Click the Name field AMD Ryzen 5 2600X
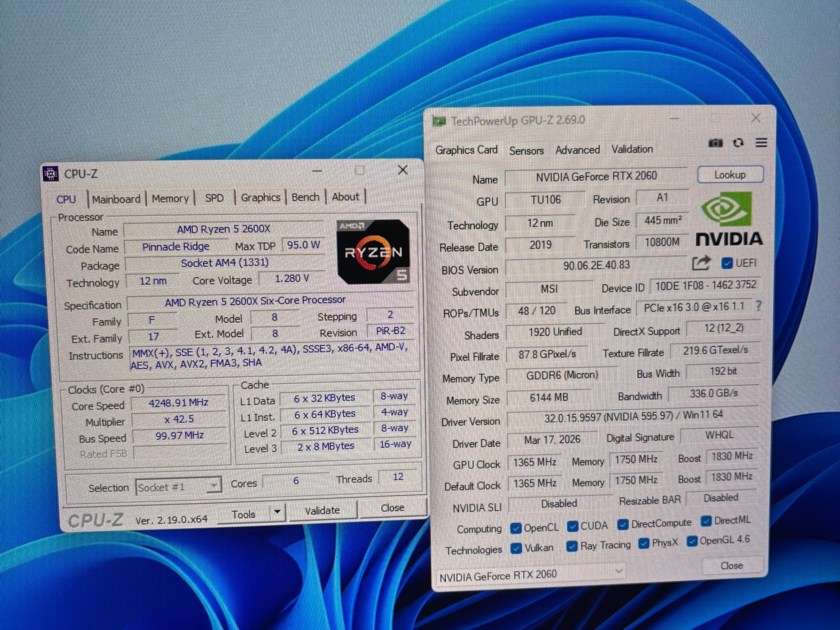Image resolution: width=840 pixels, height=630 pixels. 224,229
